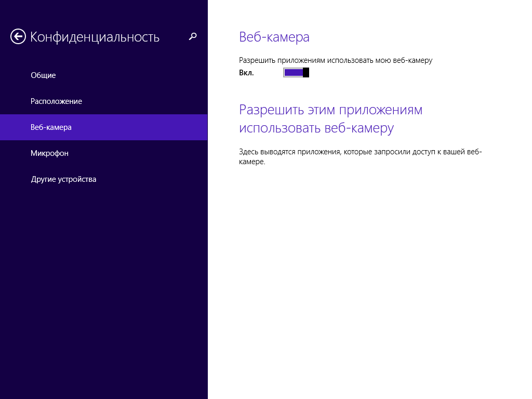Viewport: 532px width, 399px height.
Task: Click the Конфиденциальность page title
Action: [95, 37]
